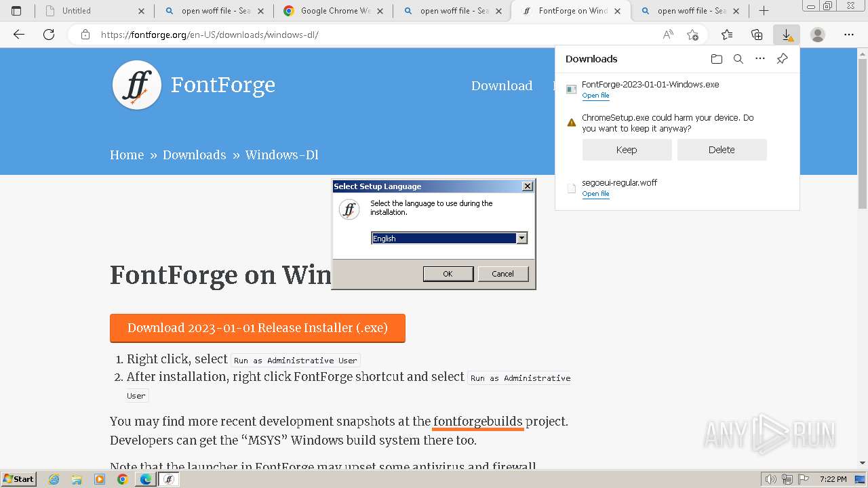Click the address bar URL field

[376, 35]
